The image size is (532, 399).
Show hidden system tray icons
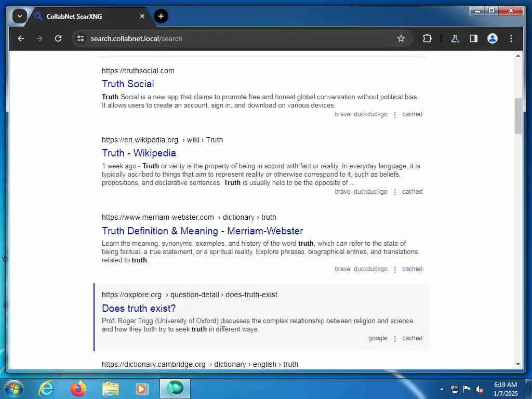tap(442, 389)
